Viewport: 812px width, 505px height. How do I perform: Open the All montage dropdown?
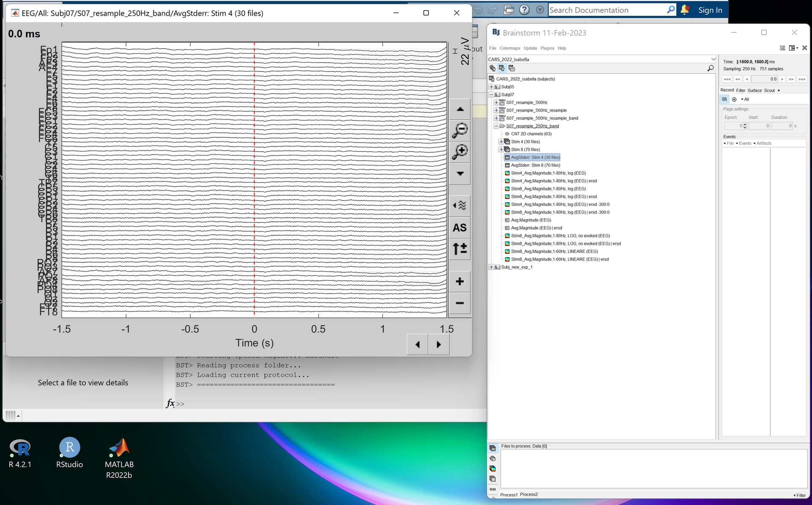[x=745, y=99]
